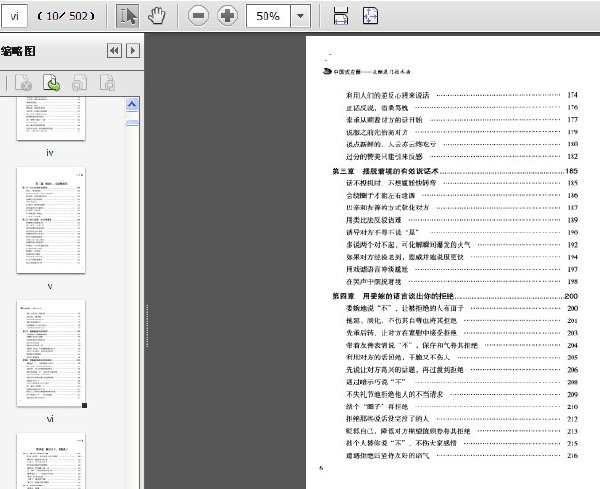Click the contents line ending in page 177
Viewport: 600px width, 489px height.
point(461,120)
